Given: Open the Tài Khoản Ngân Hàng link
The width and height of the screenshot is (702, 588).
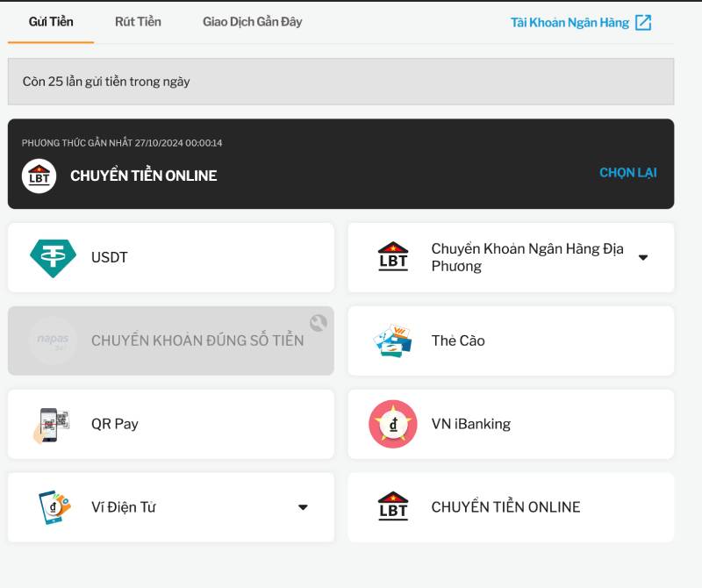Looking at the screenshot, I should [569, 23].
